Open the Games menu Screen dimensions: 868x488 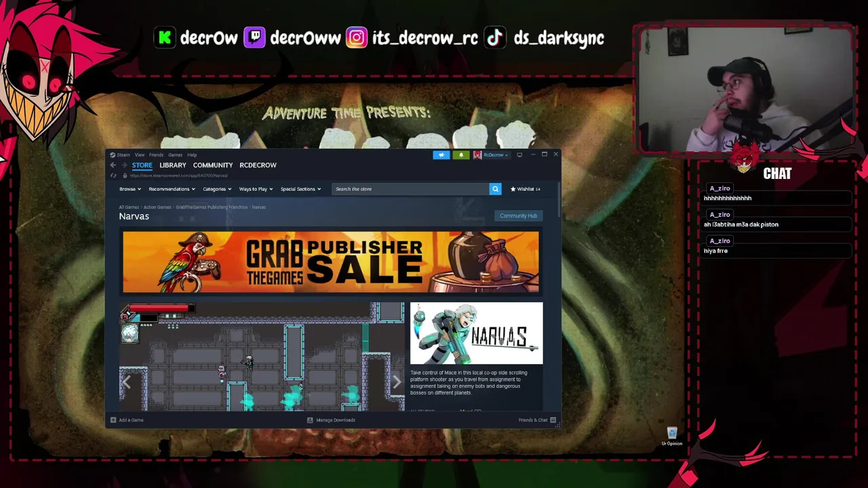(x=175, y=155)
